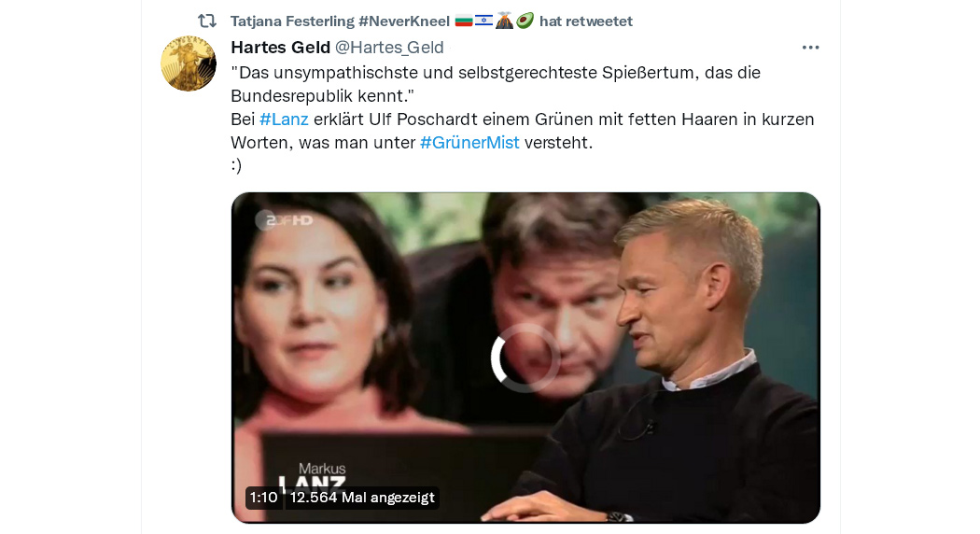980x534 pixels.
Task: Click the tweet text starting 'Das unsympathischste'
Action: click(523, 119)
